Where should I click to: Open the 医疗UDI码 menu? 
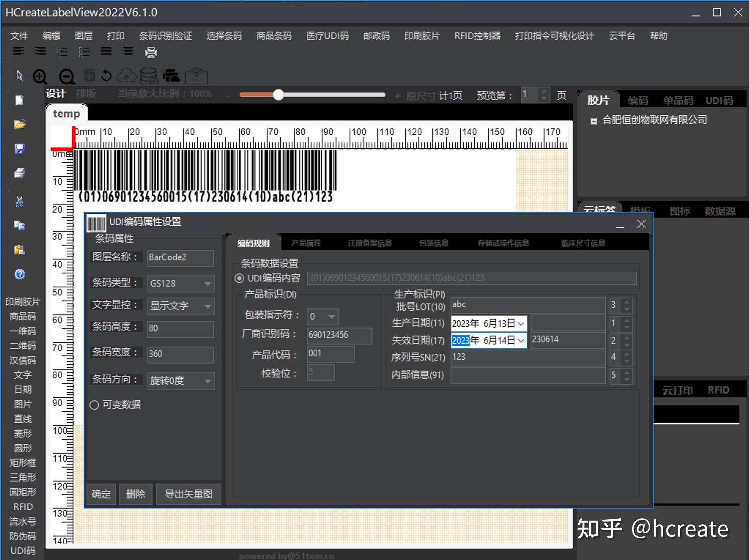point(327,36)
